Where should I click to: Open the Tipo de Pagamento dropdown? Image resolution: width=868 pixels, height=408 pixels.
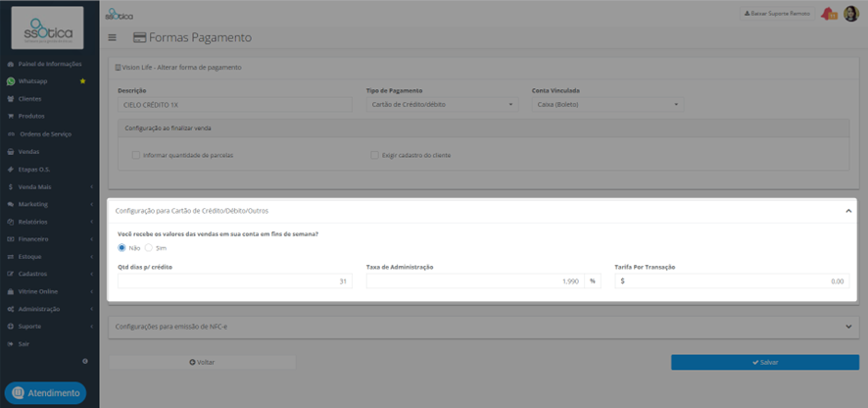(442, 104)
